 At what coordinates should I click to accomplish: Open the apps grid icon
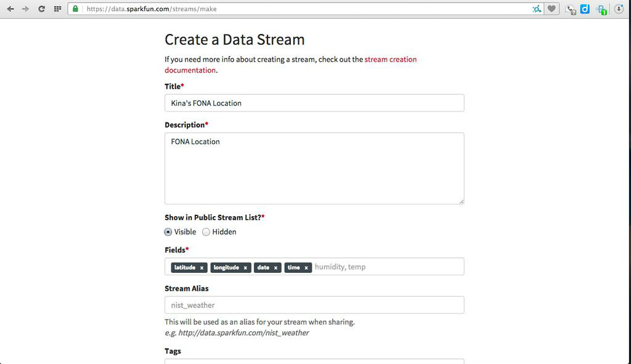[x=57, y=9]
